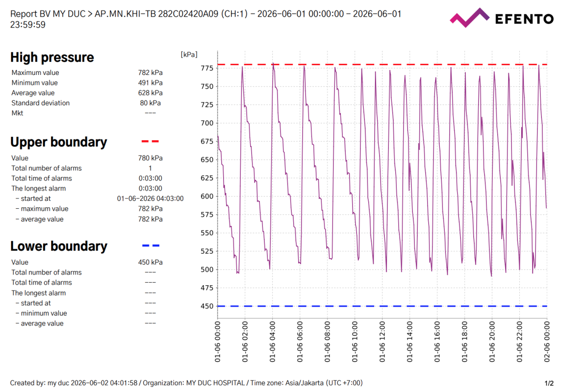This screenshot has width=561, height=392.
Task: Select the 'High pressure' heading
Action: click(52, 57)
